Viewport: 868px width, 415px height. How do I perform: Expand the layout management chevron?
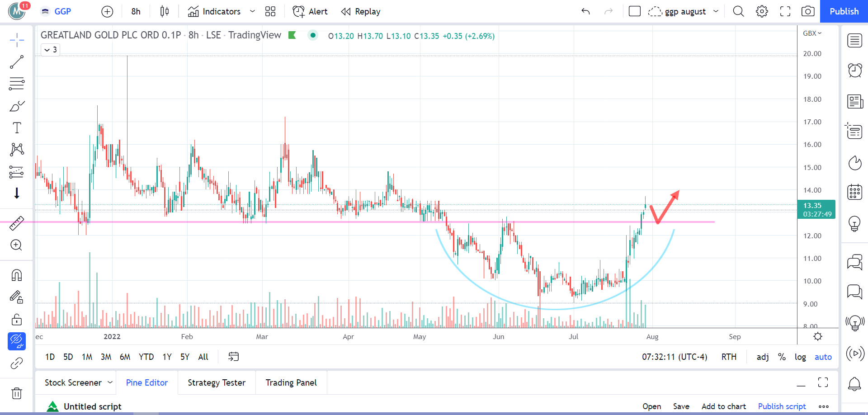(x=716, y=11)
